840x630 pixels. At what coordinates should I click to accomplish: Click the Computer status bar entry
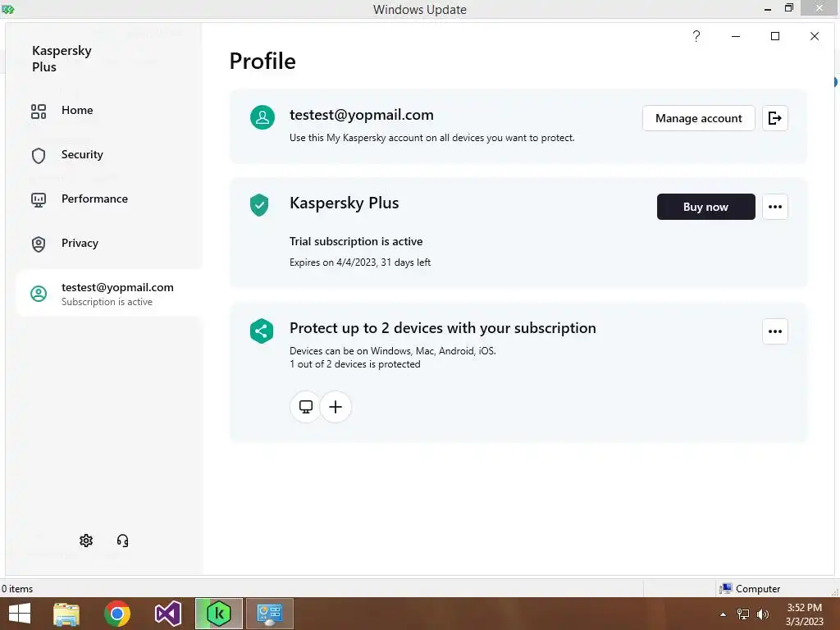750,589
